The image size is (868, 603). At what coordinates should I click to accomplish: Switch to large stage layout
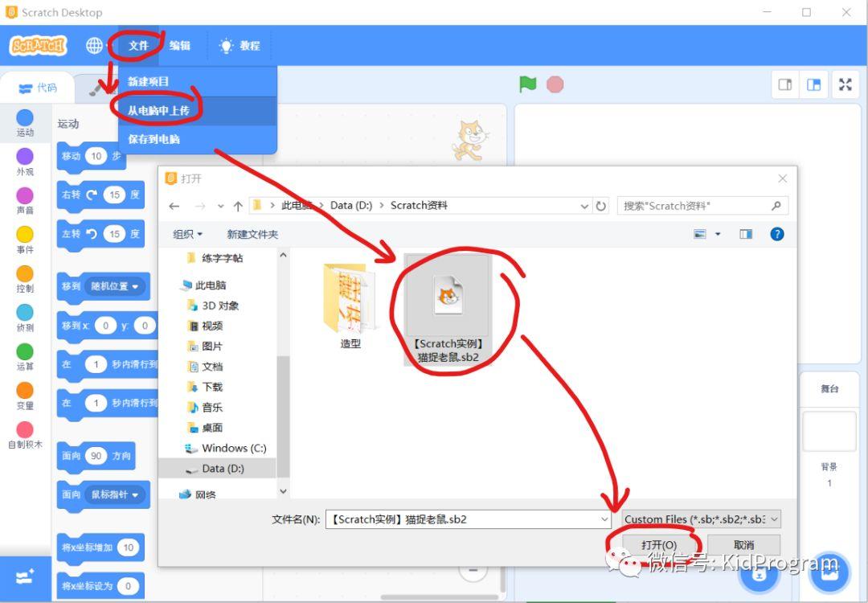coord(813,84)
